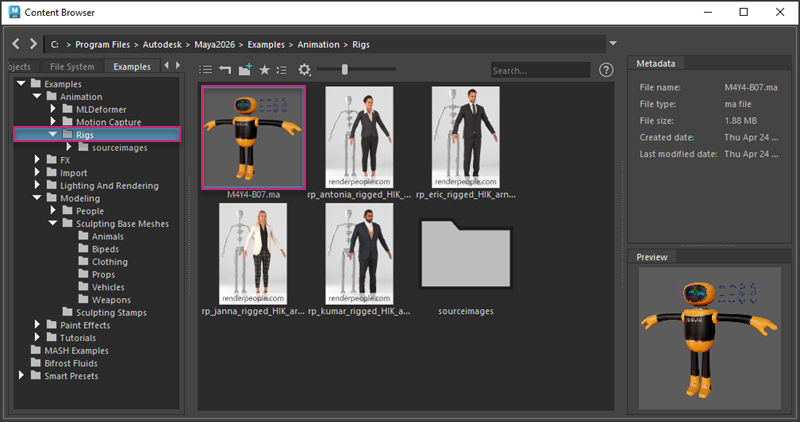Click in the Search field
Image resolution: width=800 pixels, height=422 pixels.
(540, 70)
